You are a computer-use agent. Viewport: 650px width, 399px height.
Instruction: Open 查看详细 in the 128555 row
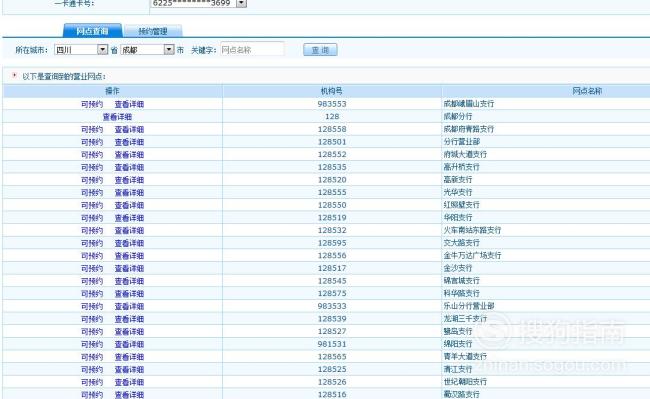[x=129, y=193]
